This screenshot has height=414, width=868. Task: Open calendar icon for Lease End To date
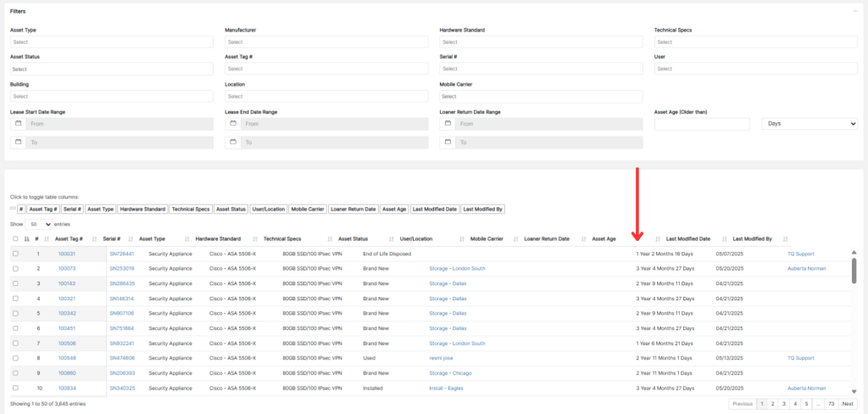(233, 143)
